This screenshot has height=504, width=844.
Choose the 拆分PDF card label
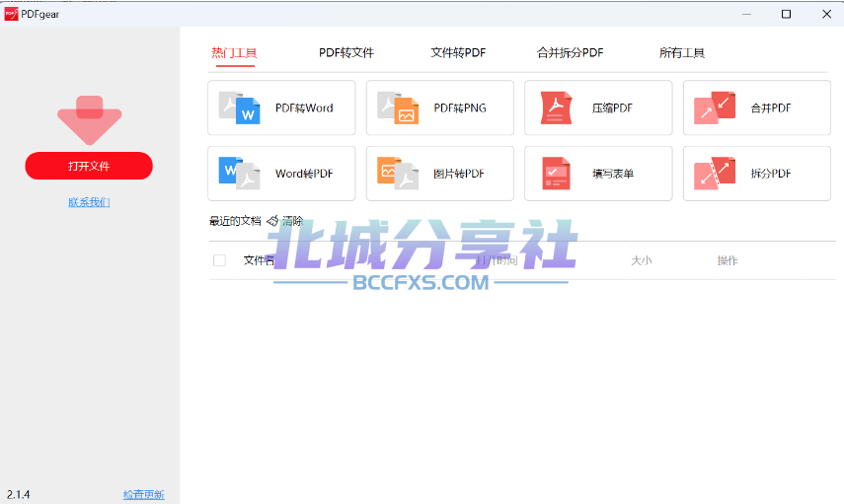tap(771, 174)
